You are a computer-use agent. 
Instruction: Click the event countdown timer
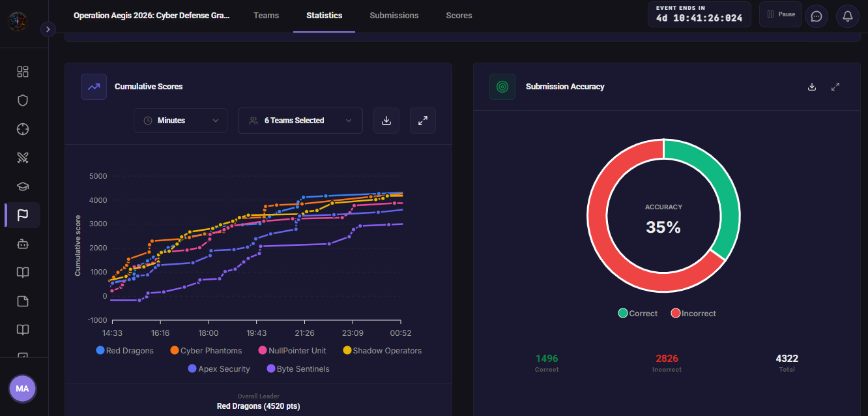coord(699,14)
